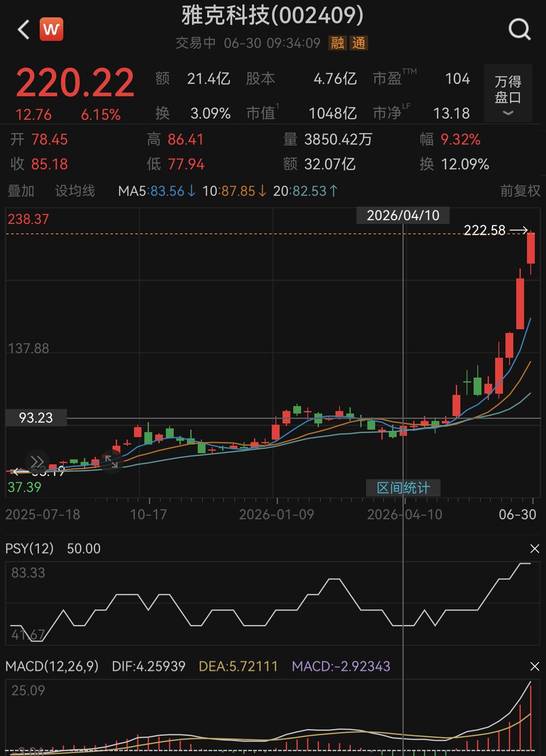
Task: Tap the DEA:5.72111 value
Action: (238, 666)
